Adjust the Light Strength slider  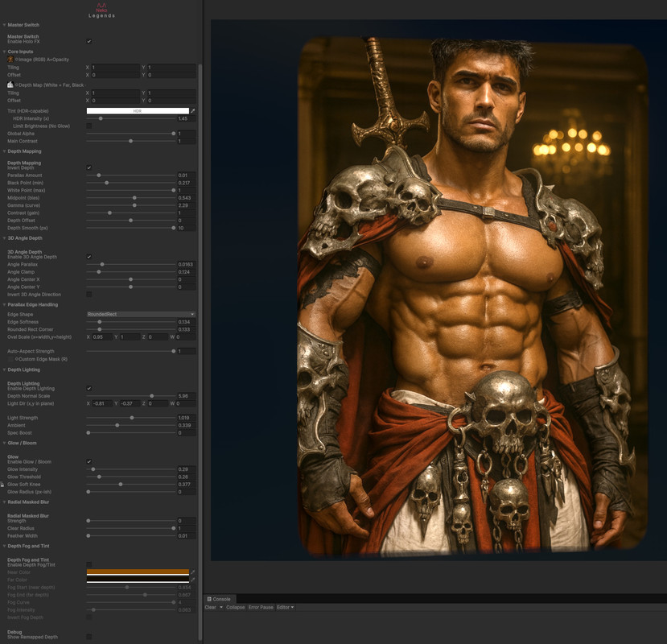131,418
